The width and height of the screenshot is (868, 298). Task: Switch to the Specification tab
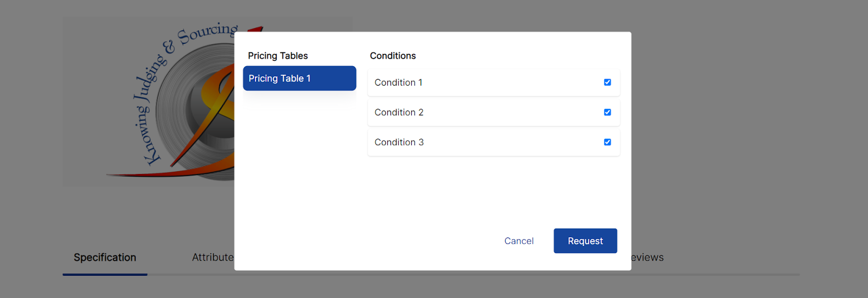tap(105, 257)
